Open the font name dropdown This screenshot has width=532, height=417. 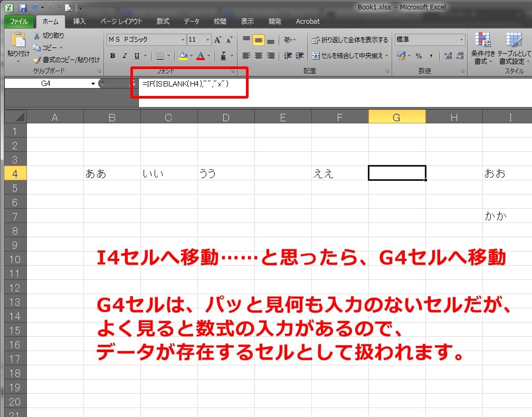tap(183, 39)
